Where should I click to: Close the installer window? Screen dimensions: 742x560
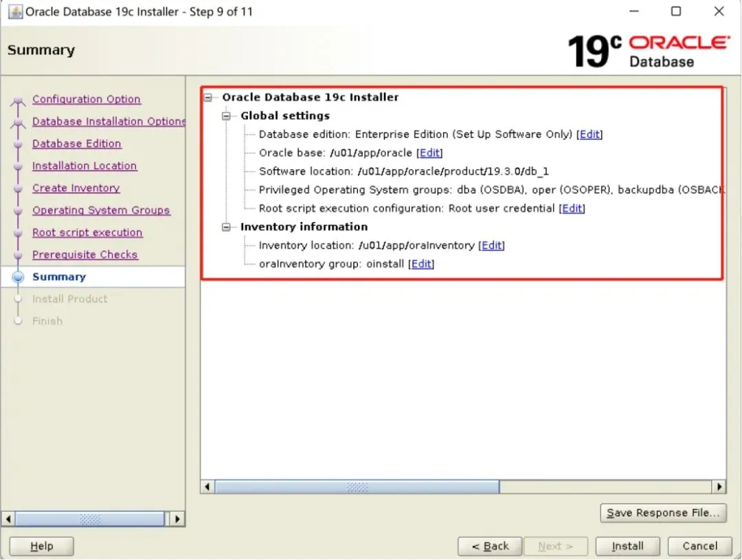(719, 12)
